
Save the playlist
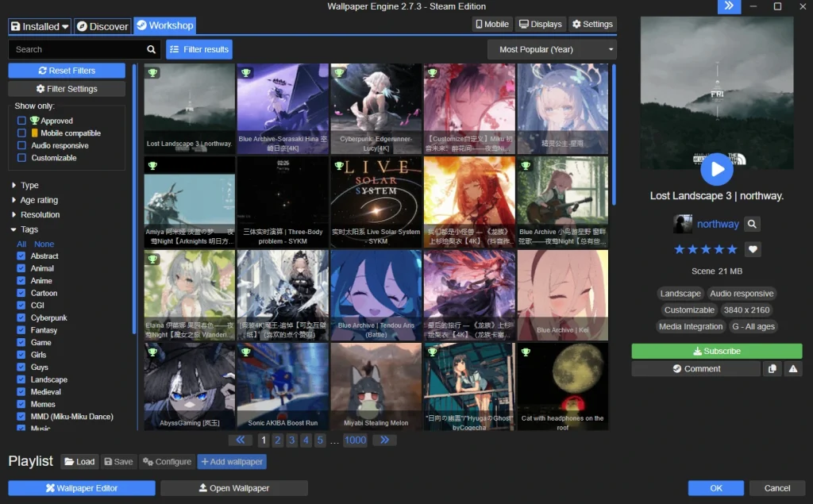(118, 461)
